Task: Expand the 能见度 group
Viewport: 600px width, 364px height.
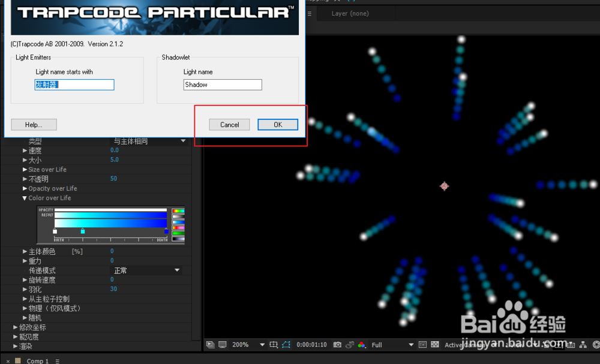Action: pos(16,337)
